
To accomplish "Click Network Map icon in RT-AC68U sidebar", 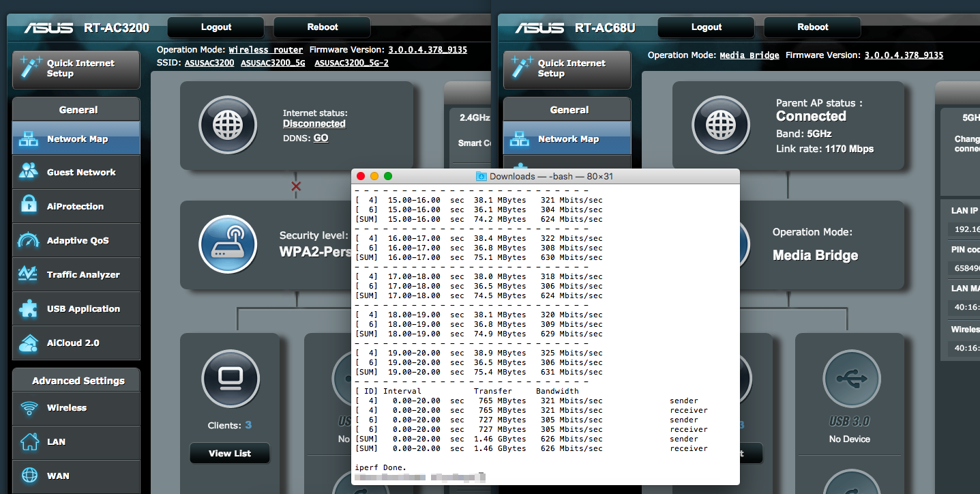I will pos(520,139).
